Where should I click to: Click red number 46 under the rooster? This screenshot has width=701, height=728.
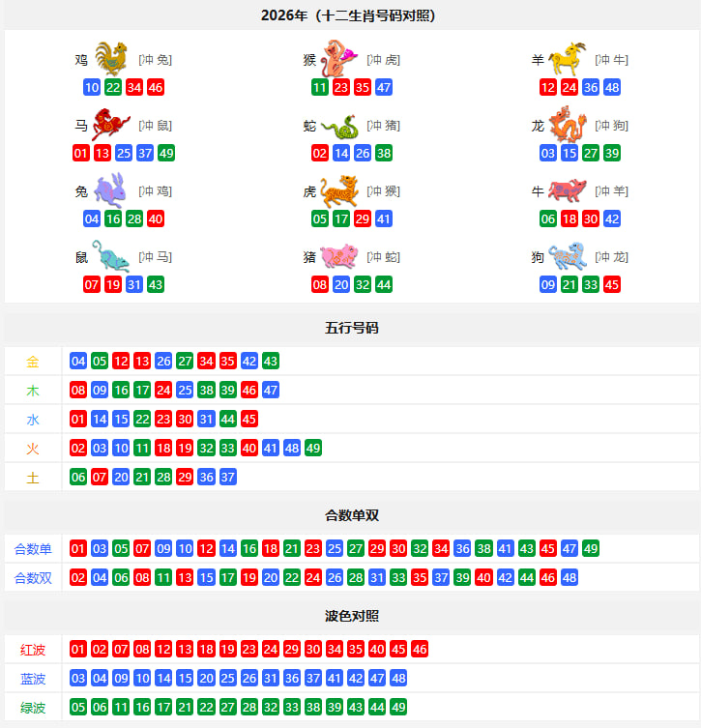[x=156, y=87]
